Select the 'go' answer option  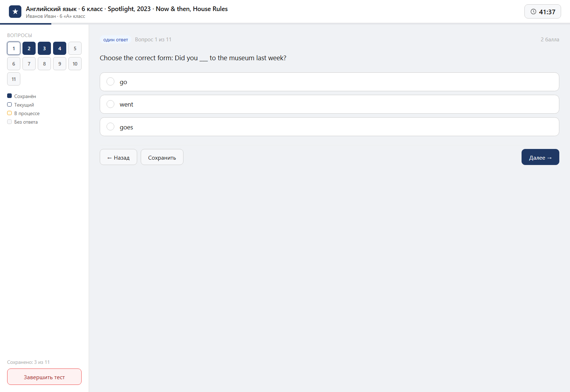click(329, 82)
